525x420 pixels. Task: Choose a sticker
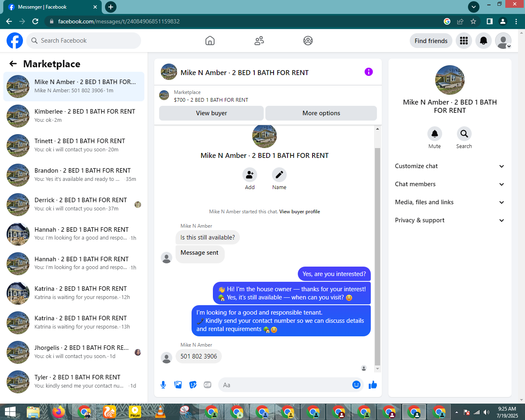point(193,385)
